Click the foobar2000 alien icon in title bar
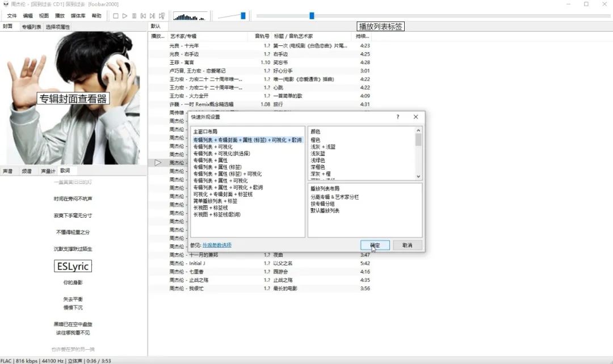The height and width of the screenshot is (364, 613). coord(5,4)
